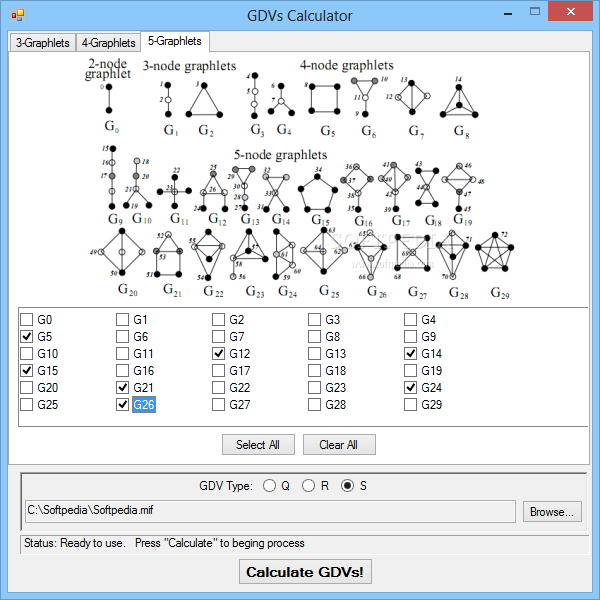The height and width of the screenshot is (600, 600).
Task: Minimize the GDVs Calculator window
Action: [x=508, y=13]
